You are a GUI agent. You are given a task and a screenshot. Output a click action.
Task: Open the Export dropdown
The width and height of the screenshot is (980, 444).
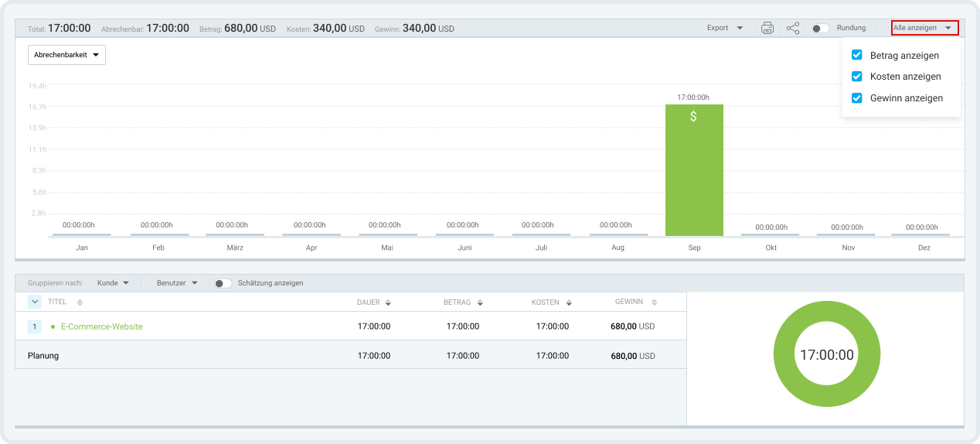pos(725,28)
